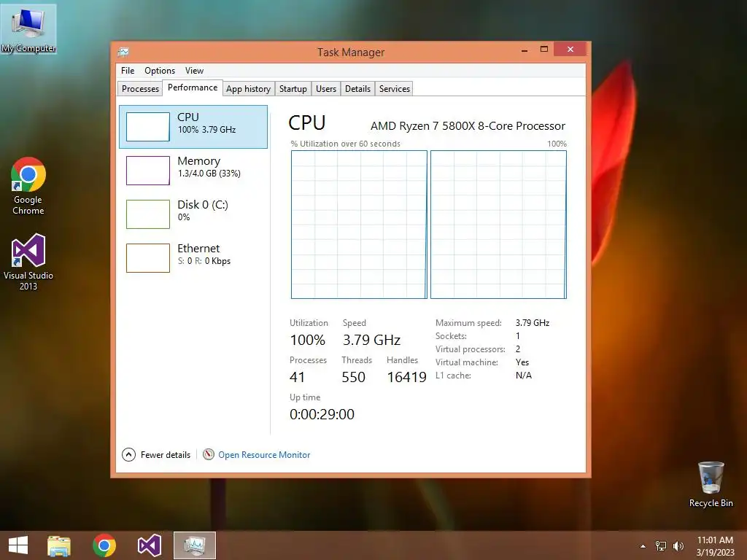
Task: Open the File menu
Action: 128,71
